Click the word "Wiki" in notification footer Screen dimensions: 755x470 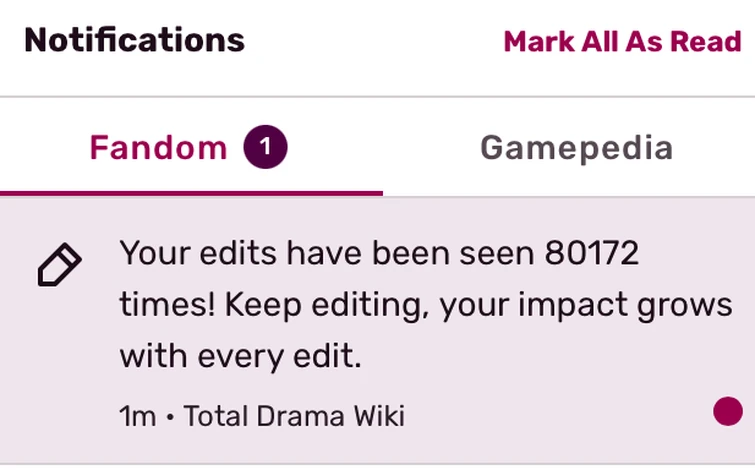coord(380,416)
